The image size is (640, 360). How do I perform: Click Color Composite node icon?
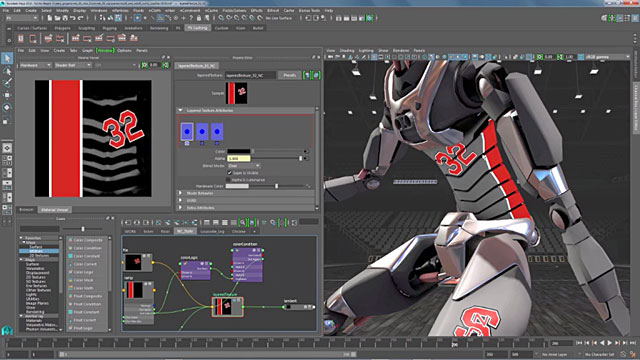pyautogui.click(x=70, y=240)
